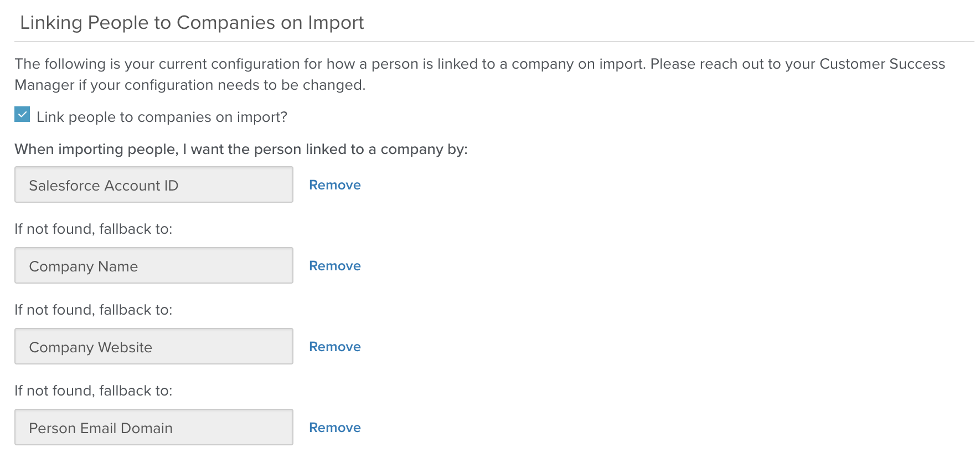
Task: Click the white checkmark icon
Action: (22, 115)
